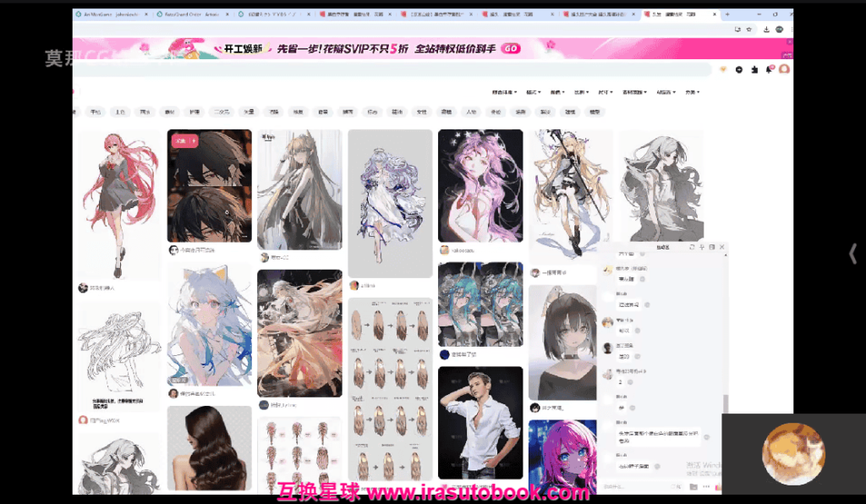Click the browser profile icon beside downloads
This screenshot has width=866, height=504.
pyautogui.click(x=779, y=30)
